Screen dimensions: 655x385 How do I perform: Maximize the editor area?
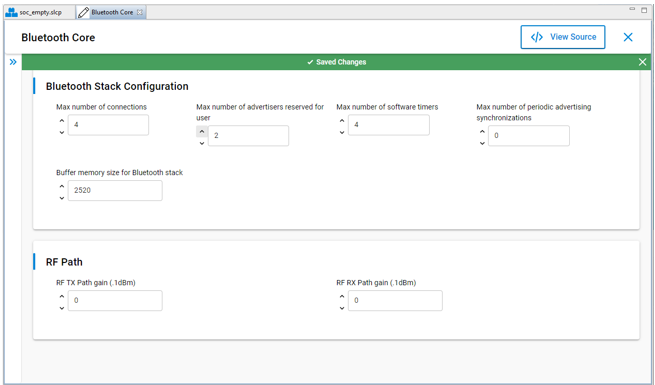click(x=644, y=10)
